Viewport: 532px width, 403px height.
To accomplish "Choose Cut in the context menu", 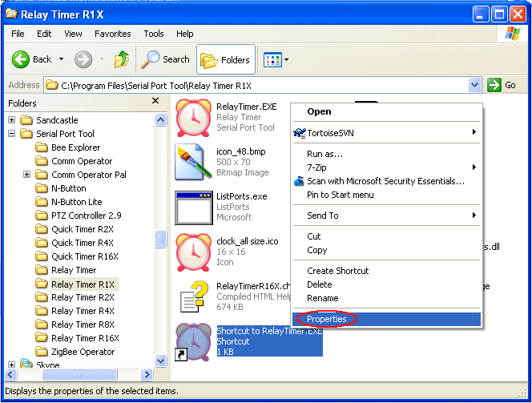I will pyautogui.click(x=387, y=236).
